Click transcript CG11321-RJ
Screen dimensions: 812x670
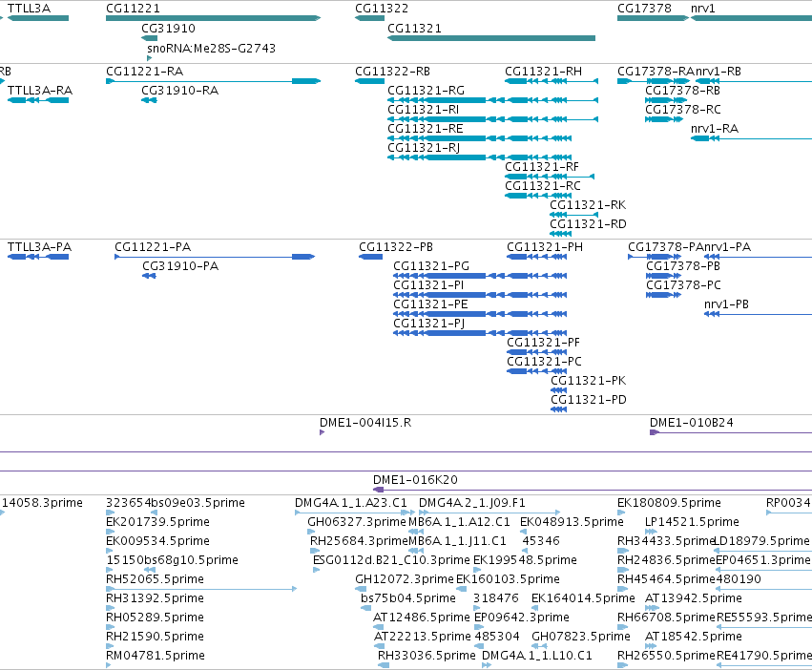coord(424,148)
